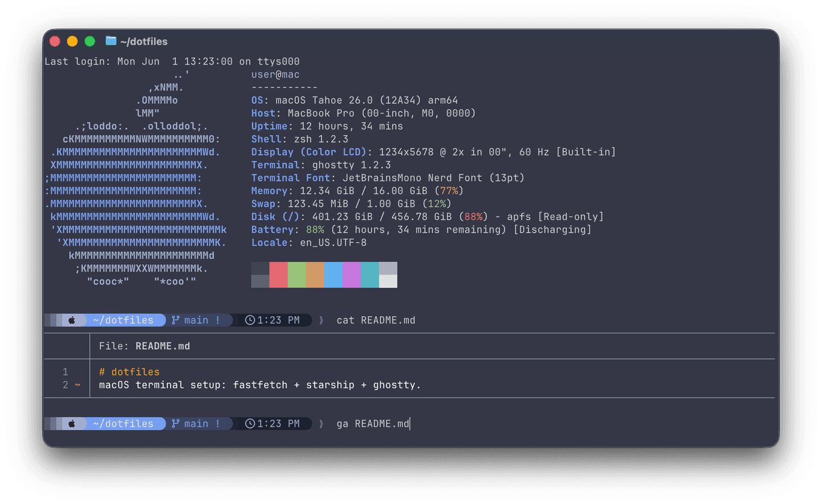Click the 'cat README.md' command text
The width and height of the screenshot is (822, 504).
[x=376, y=320]
